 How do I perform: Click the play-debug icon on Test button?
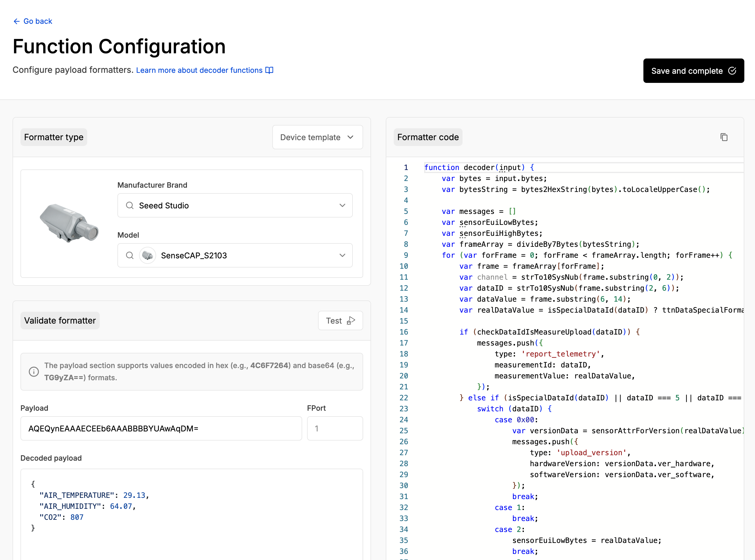(x=351, y=321)
